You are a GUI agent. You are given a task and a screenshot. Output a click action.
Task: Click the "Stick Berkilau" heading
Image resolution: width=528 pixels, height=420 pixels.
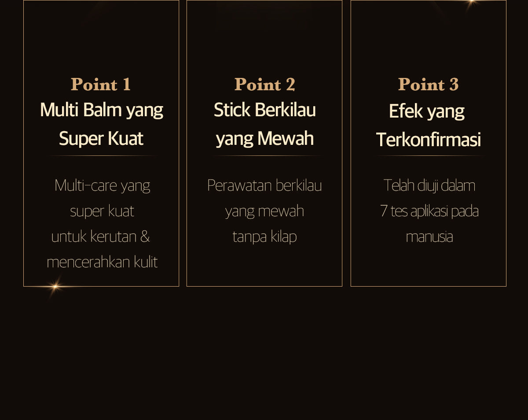[264, 110]
